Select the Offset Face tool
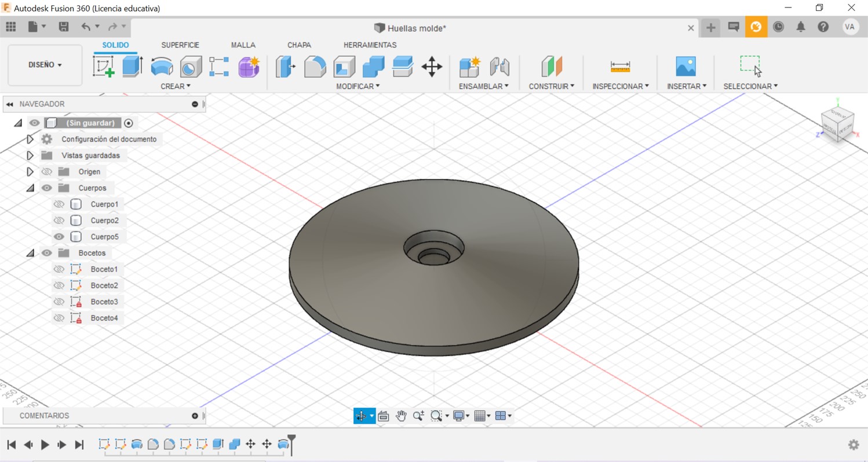868x462 pixels. tap(402, 67)
